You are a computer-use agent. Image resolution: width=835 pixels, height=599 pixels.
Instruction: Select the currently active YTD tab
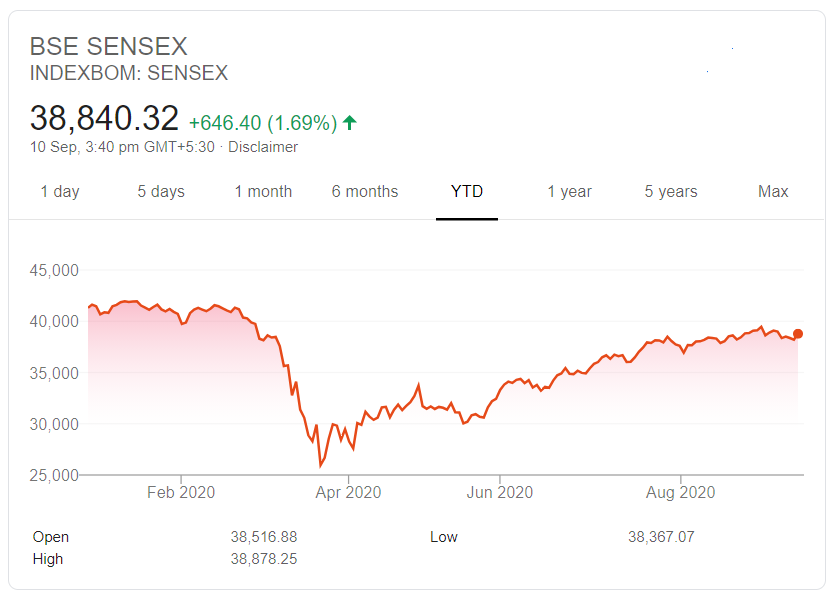(467, 191)
